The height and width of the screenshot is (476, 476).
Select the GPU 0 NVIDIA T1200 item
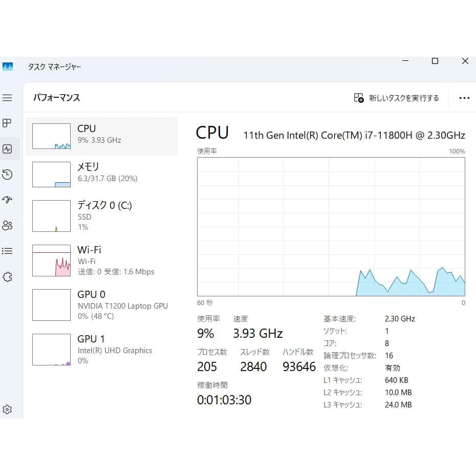(102, 305)
